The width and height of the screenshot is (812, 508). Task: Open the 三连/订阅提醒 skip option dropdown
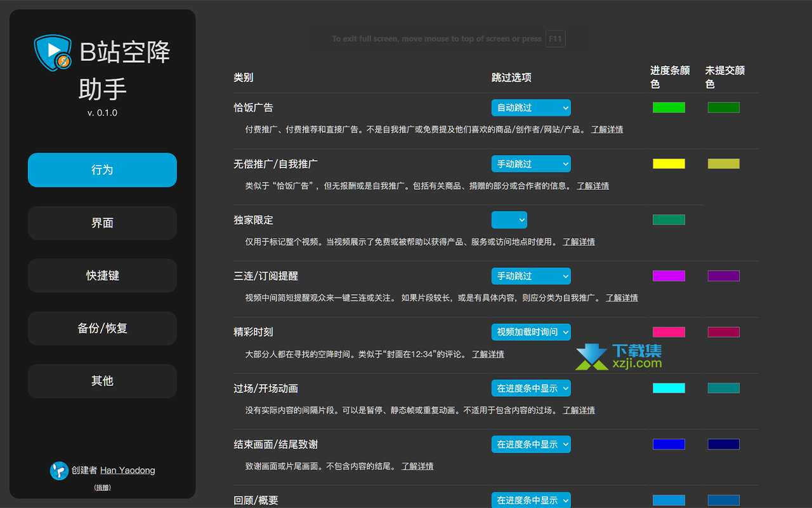[531, 276]
